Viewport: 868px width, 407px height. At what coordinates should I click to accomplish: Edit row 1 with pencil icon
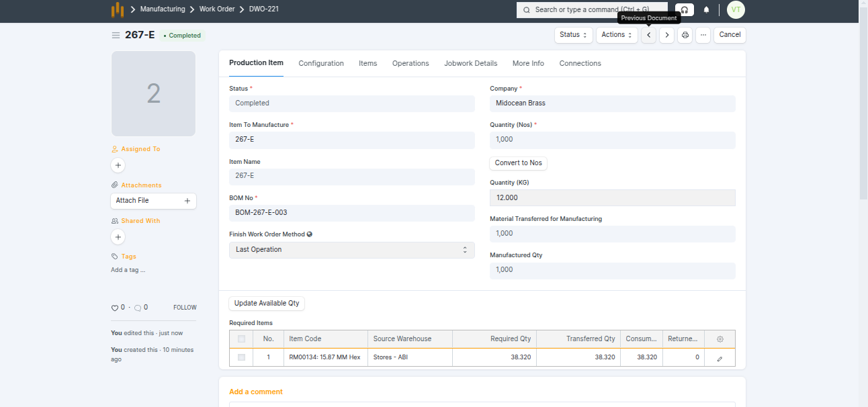[x=720, y=358]
